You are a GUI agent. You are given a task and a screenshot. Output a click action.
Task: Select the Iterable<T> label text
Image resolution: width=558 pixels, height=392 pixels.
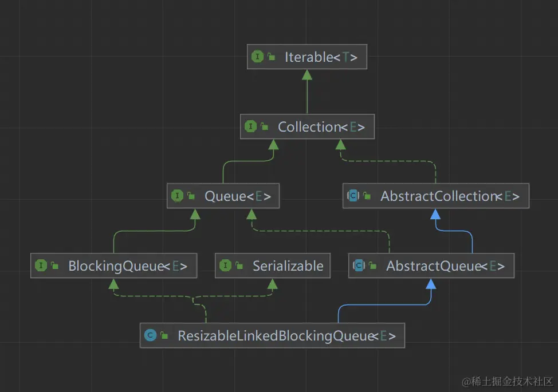[x=321, y=57]
